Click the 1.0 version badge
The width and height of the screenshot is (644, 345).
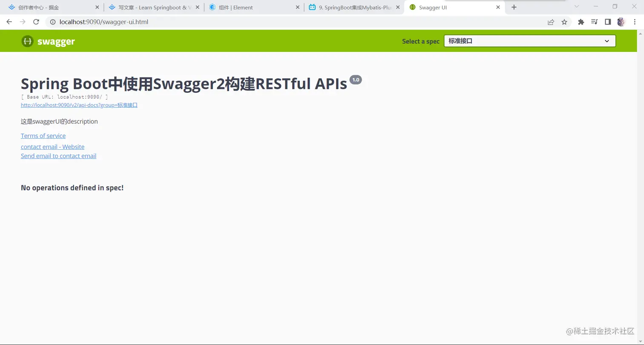[x=356, y=80]
